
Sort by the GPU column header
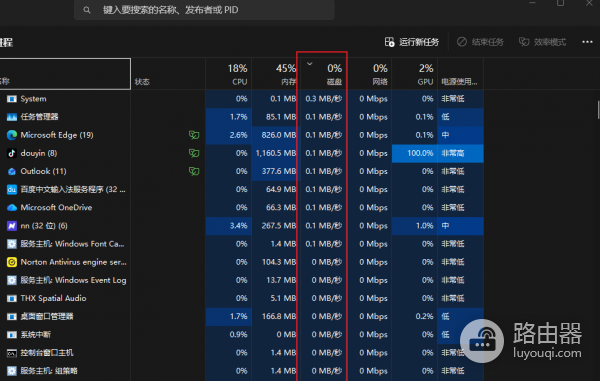pos(415,74)
